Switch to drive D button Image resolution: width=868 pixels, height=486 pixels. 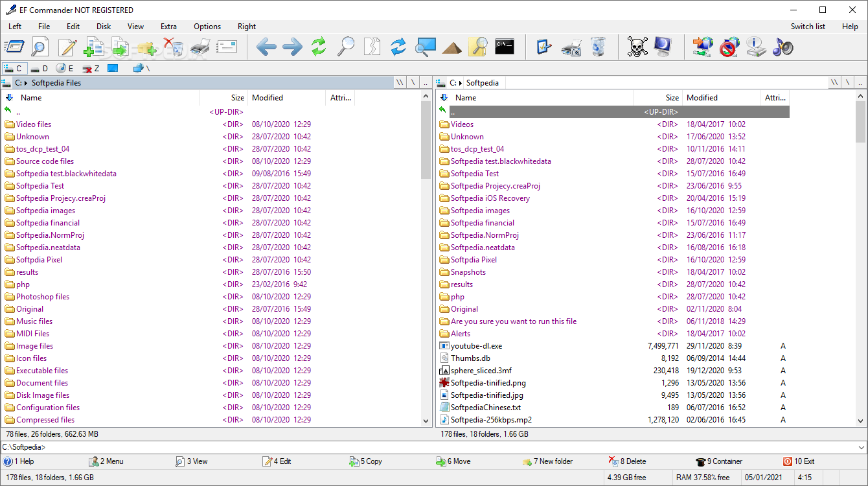[40, 68]
